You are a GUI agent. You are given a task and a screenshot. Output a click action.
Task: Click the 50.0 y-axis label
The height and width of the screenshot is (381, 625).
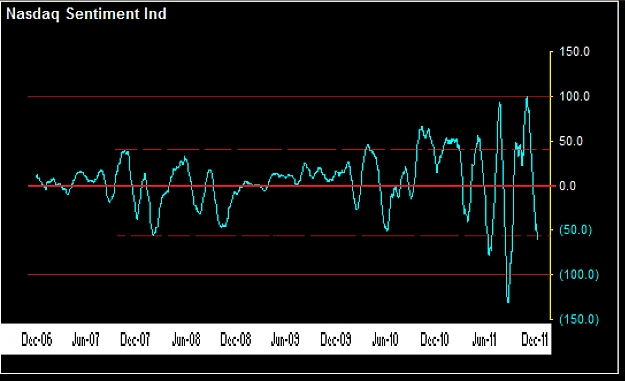tap(571, 141)
